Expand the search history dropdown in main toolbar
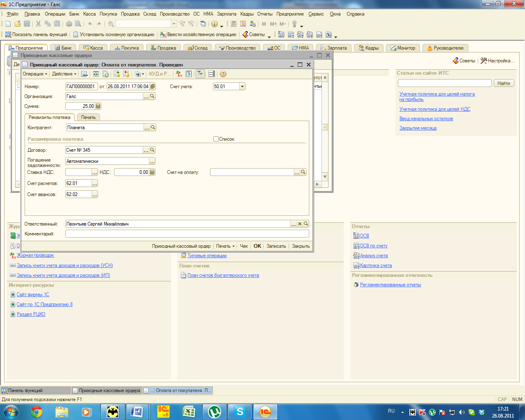The height and width of the screenshot is (420, 525). (174, 24)
